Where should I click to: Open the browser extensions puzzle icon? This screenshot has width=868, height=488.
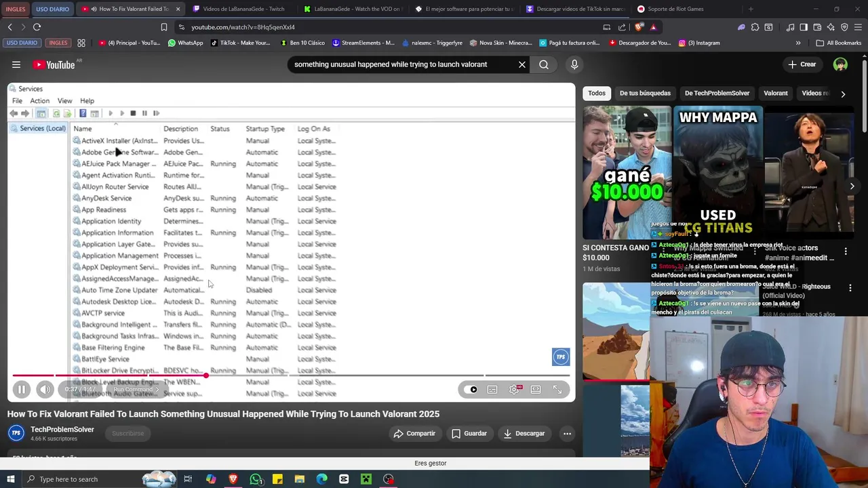click(x=755, y=27)
